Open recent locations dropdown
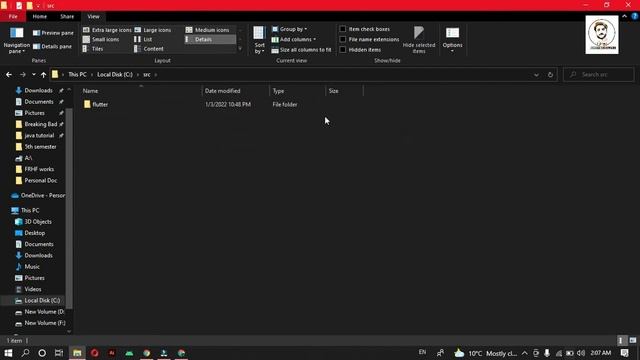 pyautogui.click(x=33, y=75)
